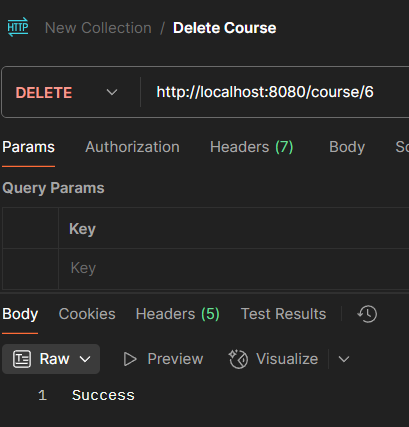Open the Test Results tab
Image resolution: width=409 pixels, height=427 pixels.
(x=283, y=314)
